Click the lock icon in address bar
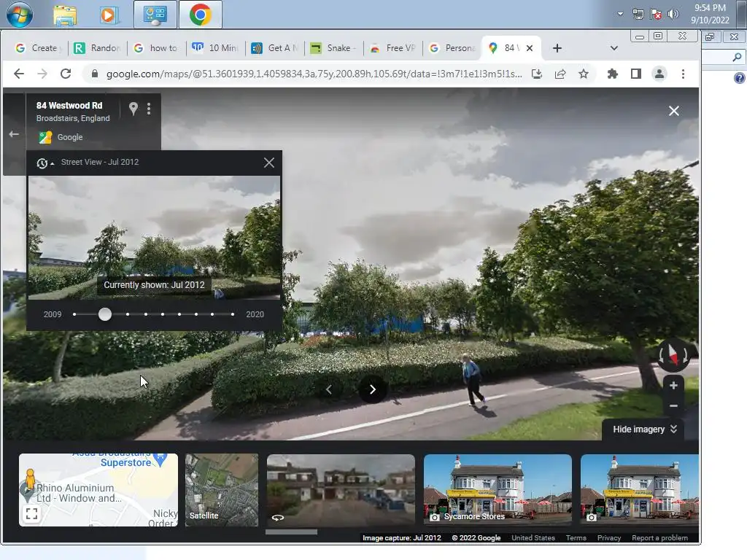747x560 pixels. 95,74
